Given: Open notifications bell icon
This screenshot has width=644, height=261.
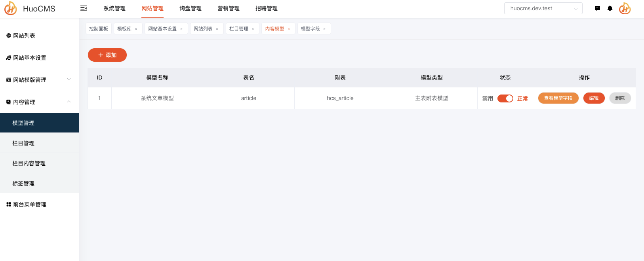Looking at the screenshot, I should (610, 8).
